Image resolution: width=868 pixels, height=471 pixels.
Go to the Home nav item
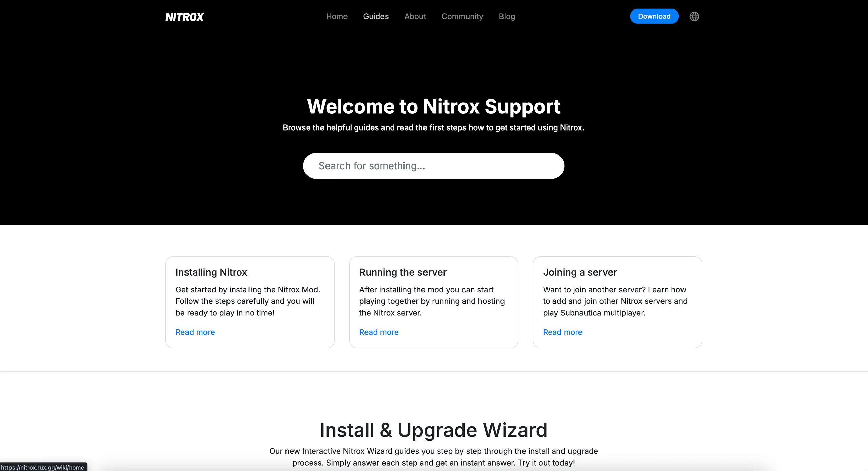pyautogui.click(x=337, y=16)
